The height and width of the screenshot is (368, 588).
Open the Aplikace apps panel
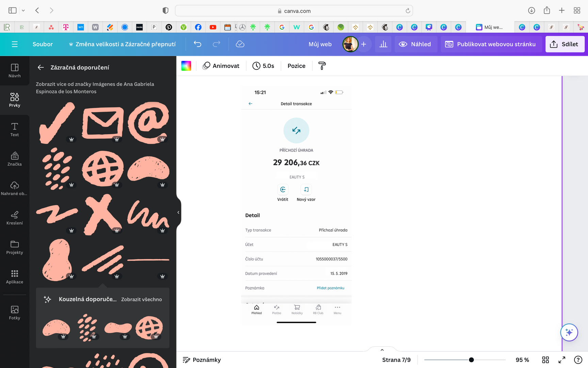tap(15, 277)
